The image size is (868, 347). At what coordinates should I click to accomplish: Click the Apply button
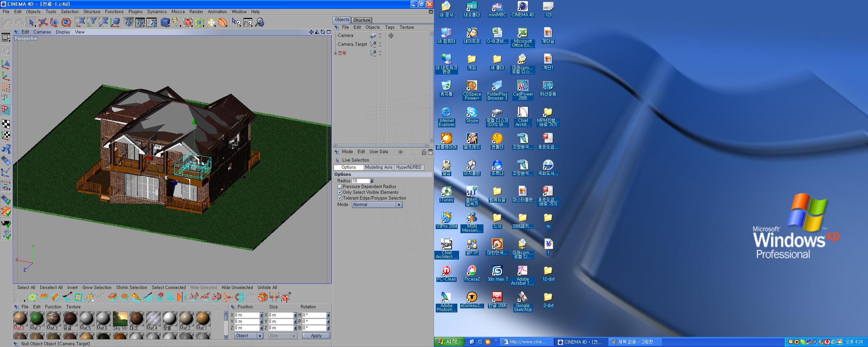[x=316, y=336]
